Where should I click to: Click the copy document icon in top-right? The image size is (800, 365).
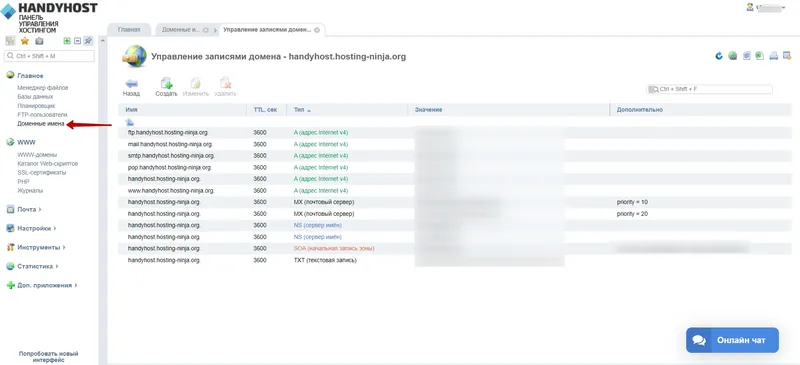point(746,56)
